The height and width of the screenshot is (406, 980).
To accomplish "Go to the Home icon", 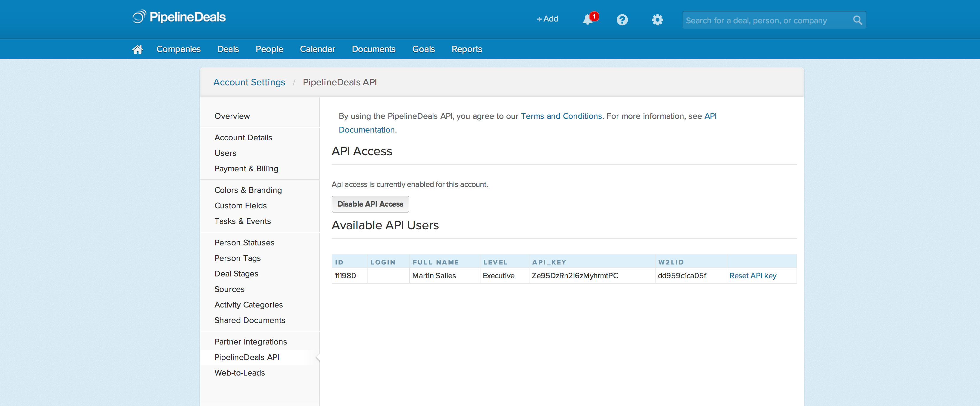I will tap(137, 49).
